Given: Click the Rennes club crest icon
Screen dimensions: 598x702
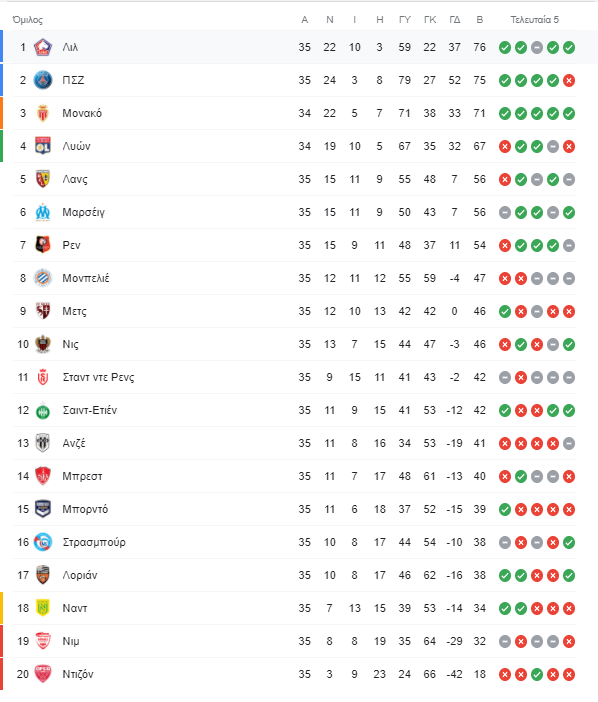Looking at the screenshot, I should pyautogui.click(x=43, y=245).
